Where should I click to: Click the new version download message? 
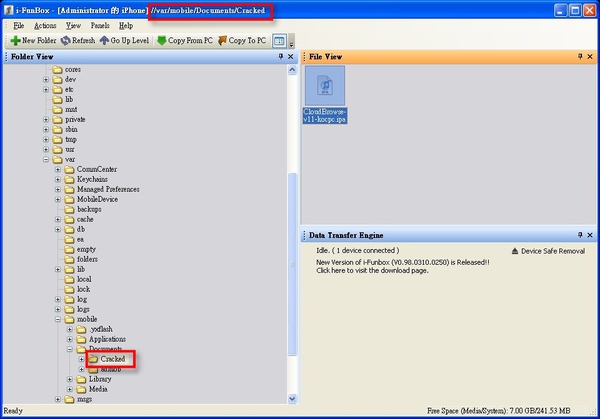(x=400, y=266)
